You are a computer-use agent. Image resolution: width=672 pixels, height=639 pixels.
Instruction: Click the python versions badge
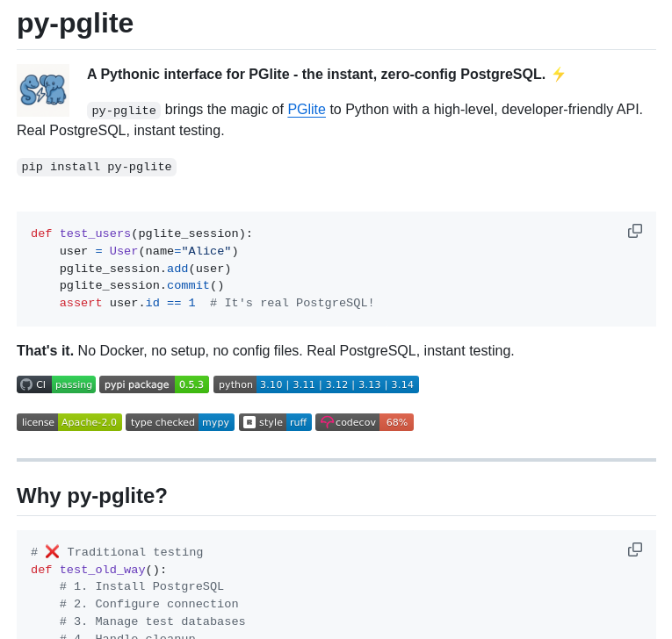click(x=316, y=384)
